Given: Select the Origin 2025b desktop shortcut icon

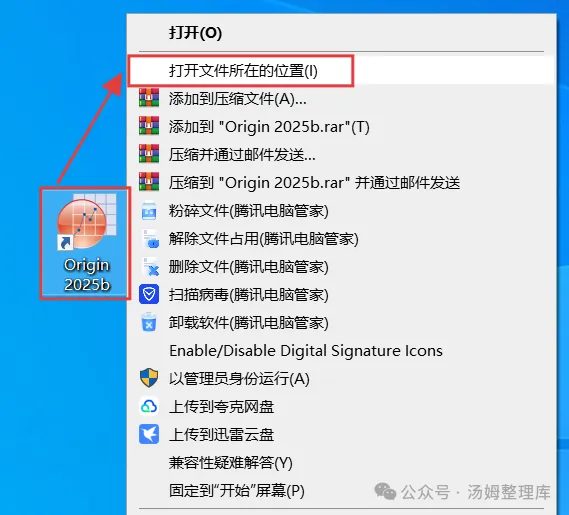Looking at the screenshot, I should click(86, 243).
